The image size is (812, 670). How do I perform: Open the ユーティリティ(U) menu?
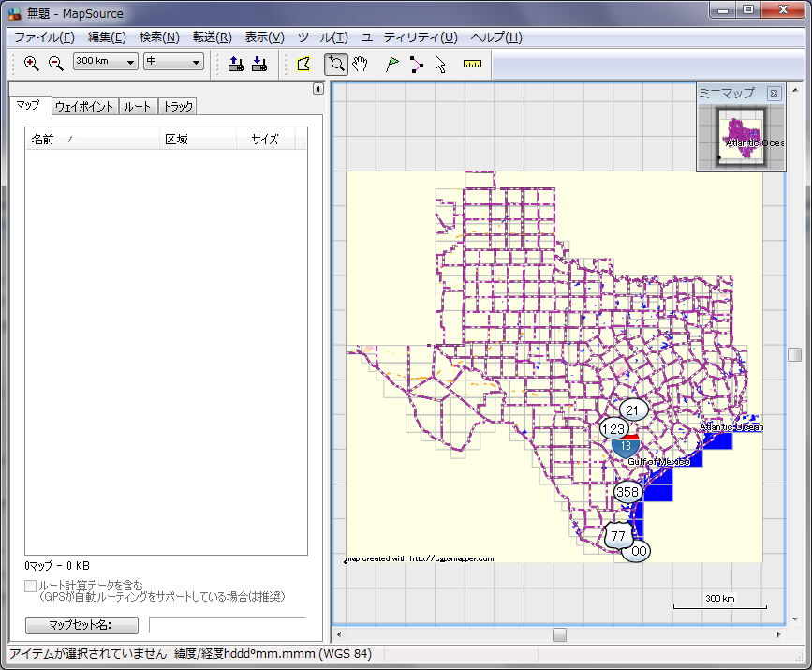409,37
